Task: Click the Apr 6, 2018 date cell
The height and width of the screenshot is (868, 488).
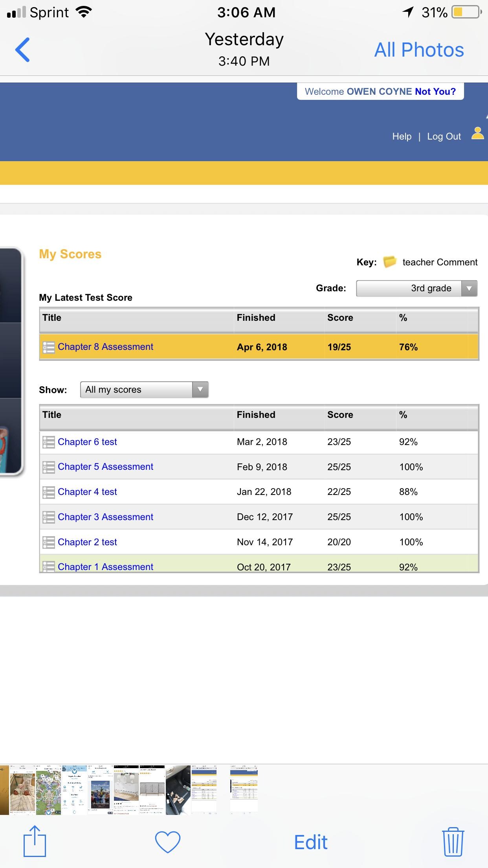Action: click(x=262, y=347)
